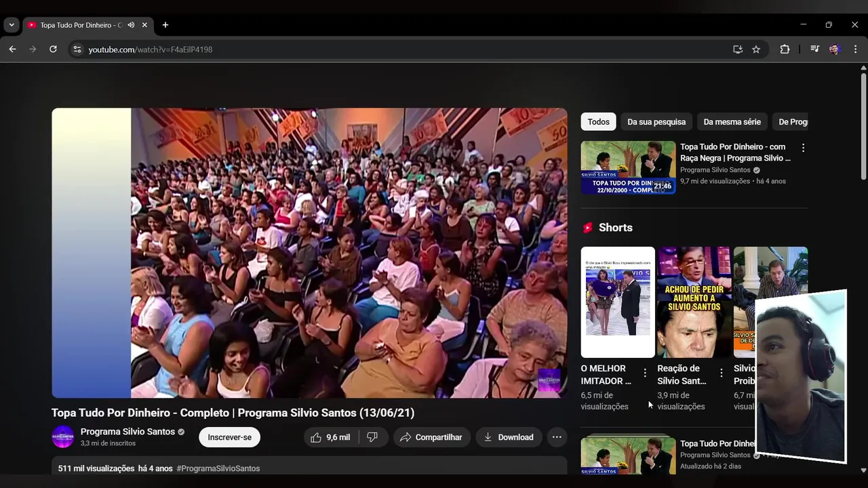Mute tab via speaker icon

tap(131, 25)
